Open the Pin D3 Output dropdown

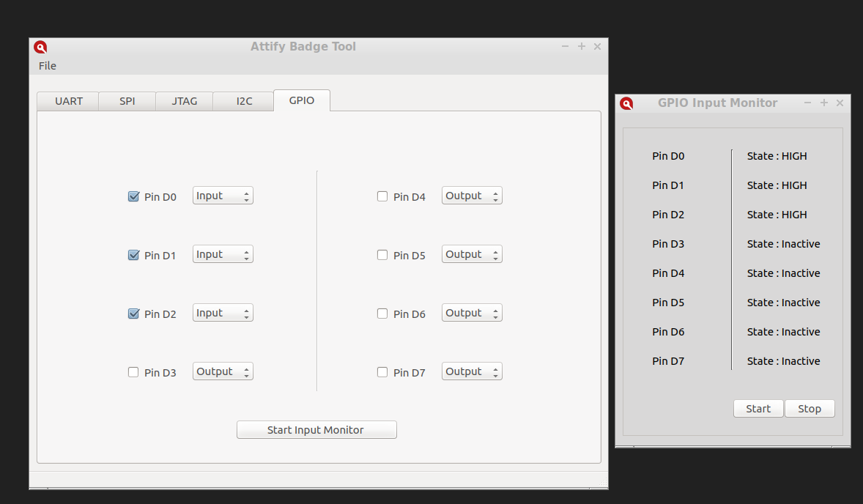coord(223,371)
